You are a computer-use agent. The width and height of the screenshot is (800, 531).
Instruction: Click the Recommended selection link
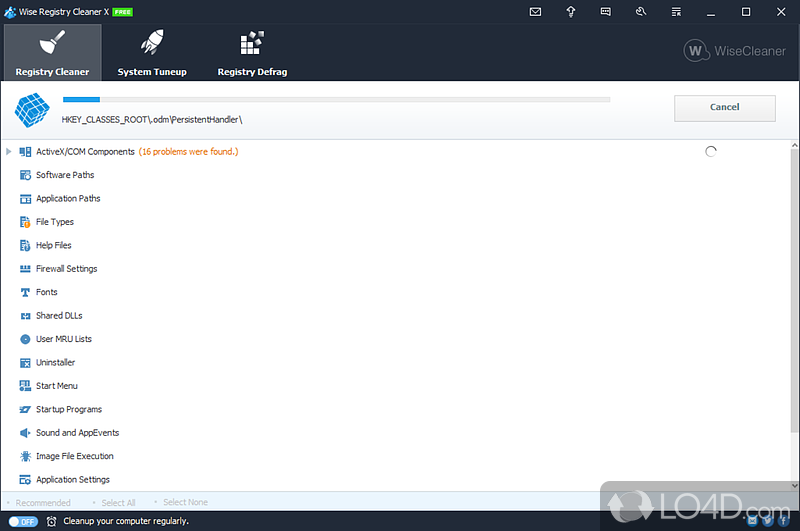pyautogui.click(x=43, y=503)
